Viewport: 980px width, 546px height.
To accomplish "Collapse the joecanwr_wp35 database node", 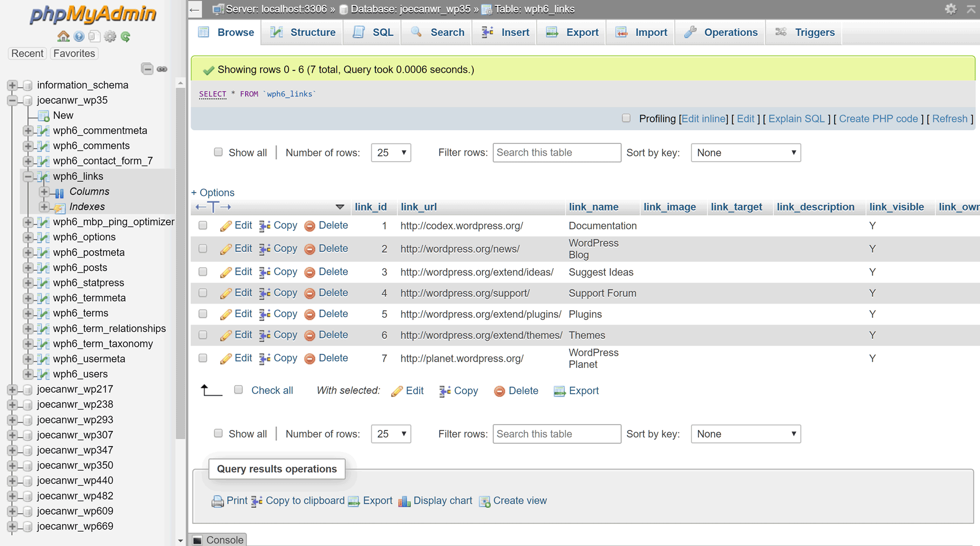I will (12, 100).
